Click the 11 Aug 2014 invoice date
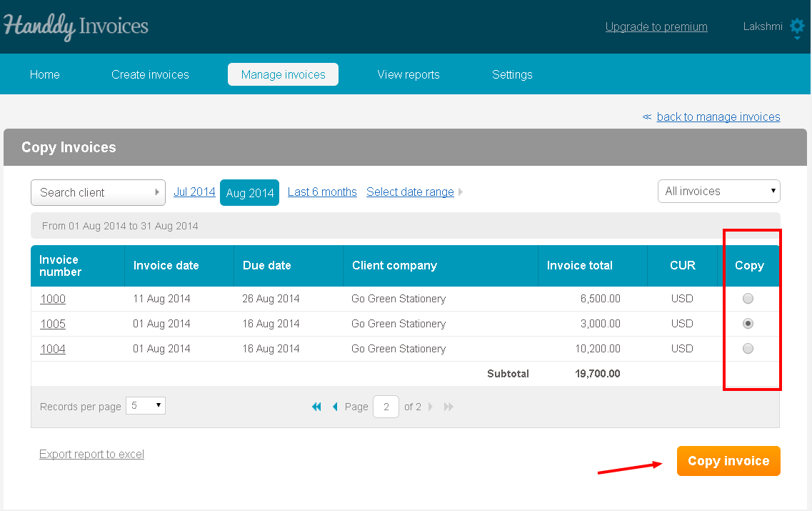The height and width of the screenshot is (511, 812). [x=161, y=299]
